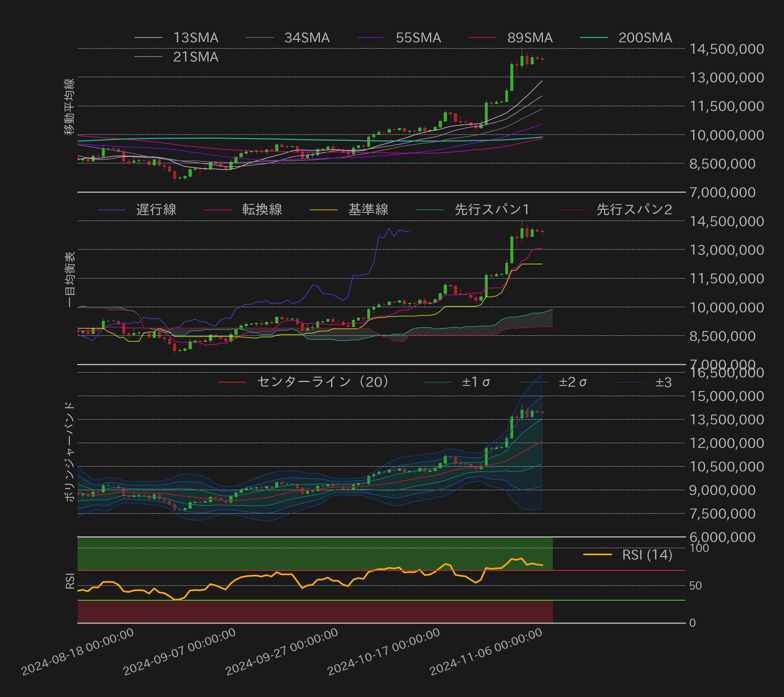
Task: Click the 2024-09-27 date axis label
Action: [x=281, y=652]
